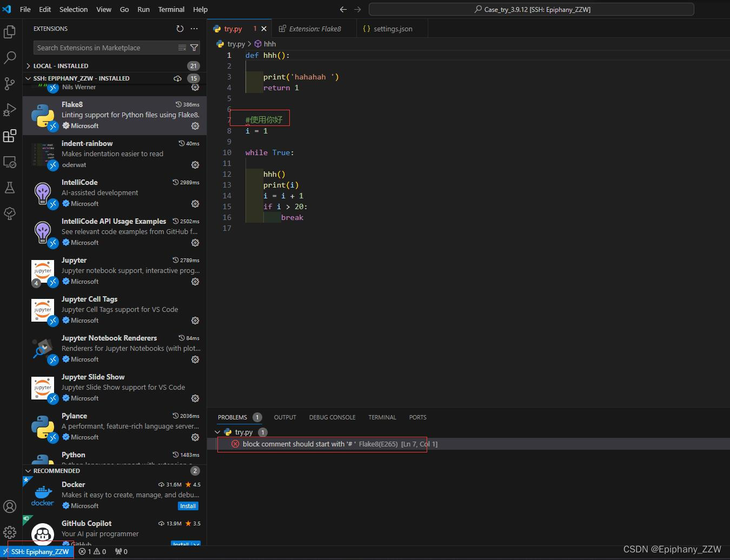Switch to DEBUG CONSOLE panel tab
Viewport: 730px width, 560px height.
point(332,417)
